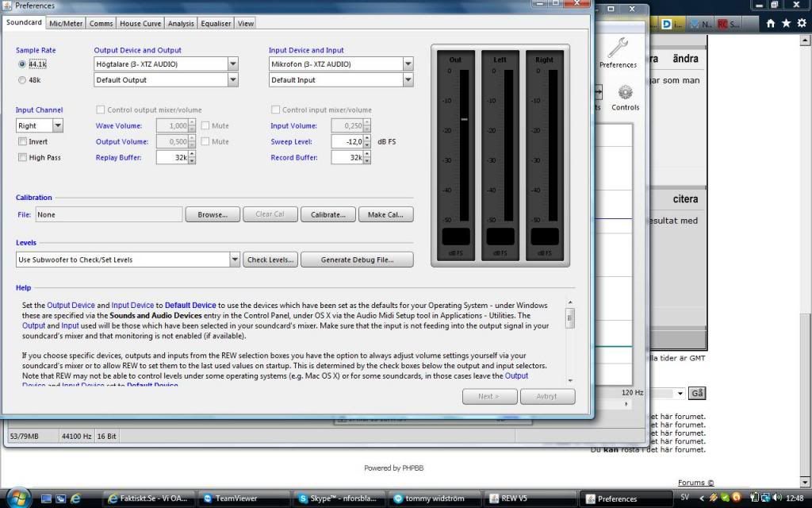Expand the Output Device dropdown
Image resolution: width=812 pixels, height=508 pixels.
tap(233, 64)
